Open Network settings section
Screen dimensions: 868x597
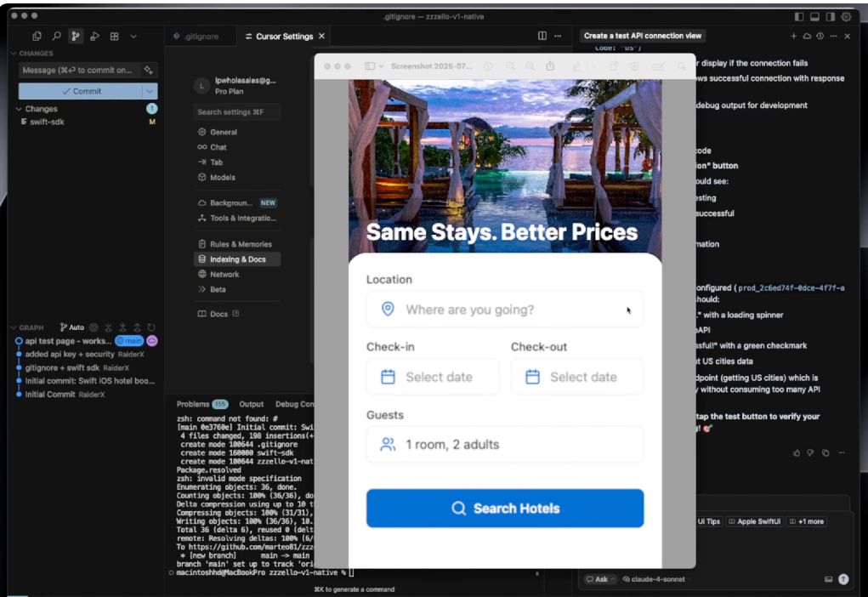[x=237, y=274]
